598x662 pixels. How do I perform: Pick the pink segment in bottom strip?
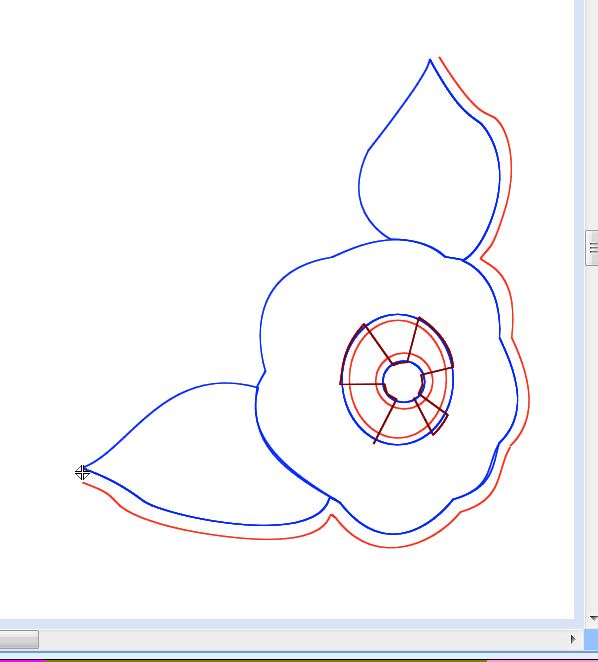tap(542, 660)
